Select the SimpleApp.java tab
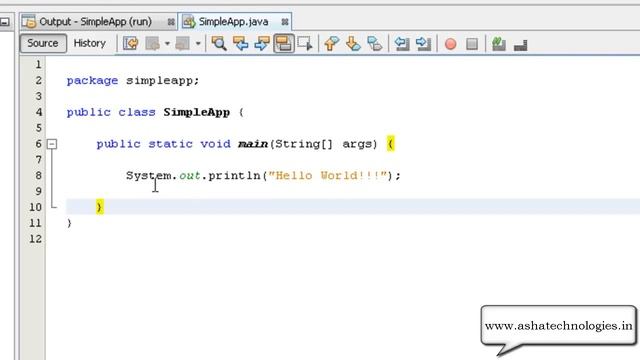The image size is (640, 360). coord(233,22)
